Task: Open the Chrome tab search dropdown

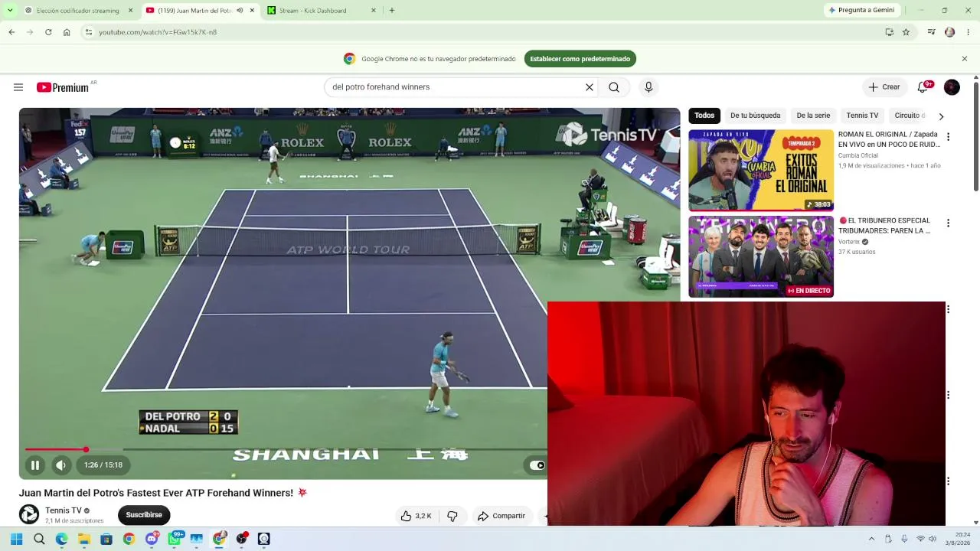Action: click(x=10, y=11)
